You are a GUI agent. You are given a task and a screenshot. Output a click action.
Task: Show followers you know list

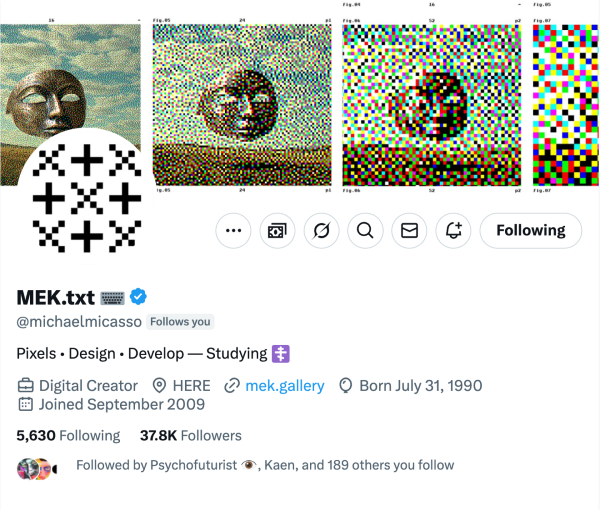[x=264, y=465]
